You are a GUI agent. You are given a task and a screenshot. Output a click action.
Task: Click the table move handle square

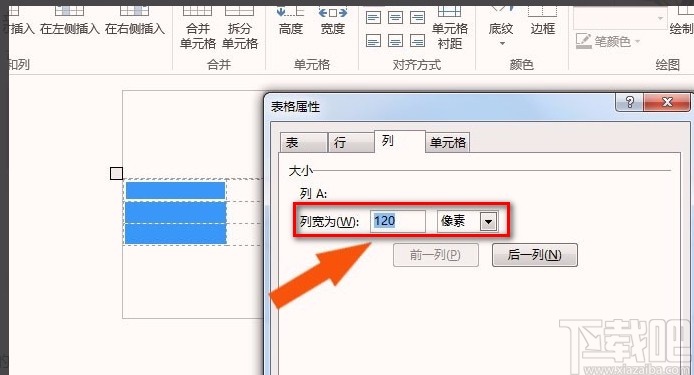click(116, 173)
